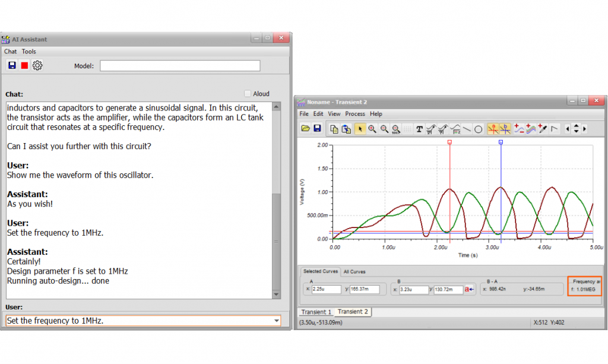Image resolution: width=608 pixels, height=364 pixels.
Task: Click the cursor A x value field
Action: (326, 289)
